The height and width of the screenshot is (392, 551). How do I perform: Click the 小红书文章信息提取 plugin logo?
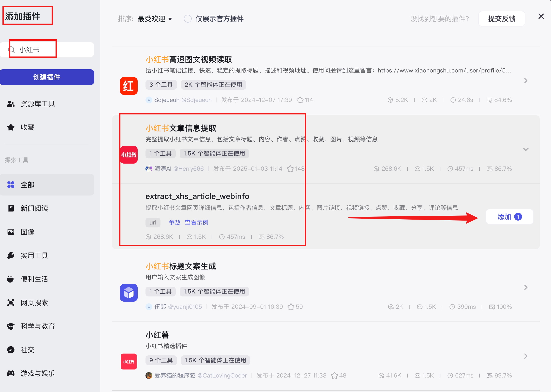129,155
